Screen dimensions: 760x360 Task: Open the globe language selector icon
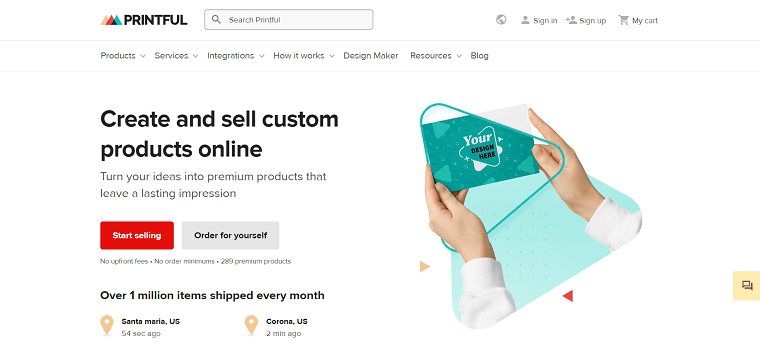(x=501, y=20)
